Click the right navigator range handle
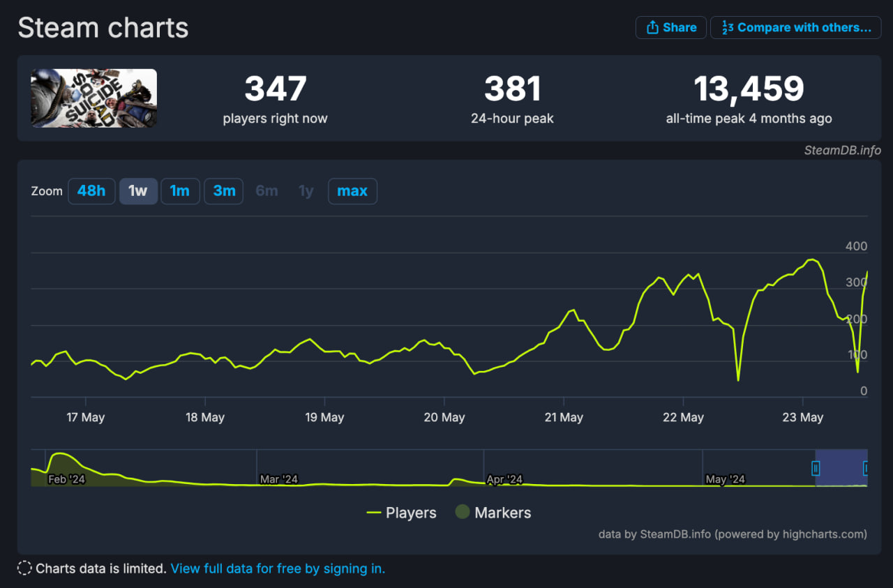Screen dimensions: 893x588 [x=866, y=468]
